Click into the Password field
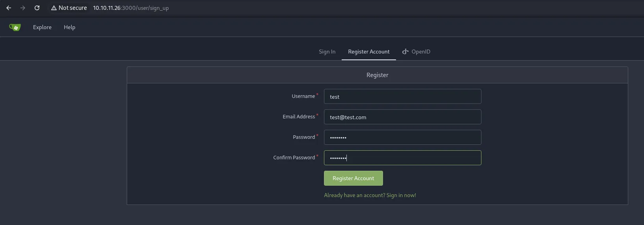 pyautogui.click(x=402, y=137)
